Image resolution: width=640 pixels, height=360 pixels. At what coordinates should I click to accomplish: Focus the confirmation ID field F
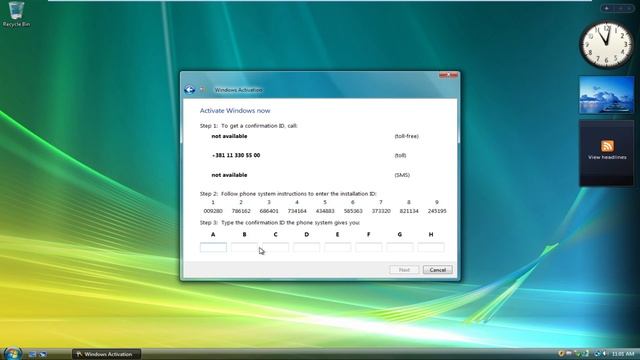pos(369,247)
